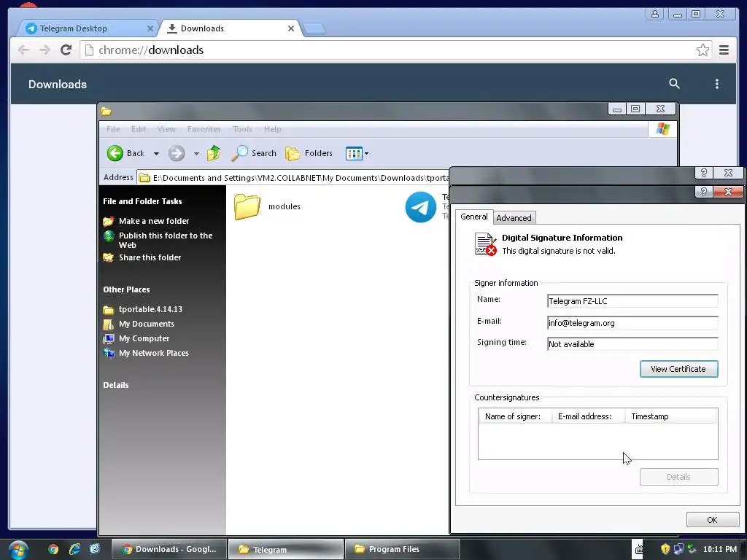
Task: Expand the Details section header
Action: click(116, 385)
